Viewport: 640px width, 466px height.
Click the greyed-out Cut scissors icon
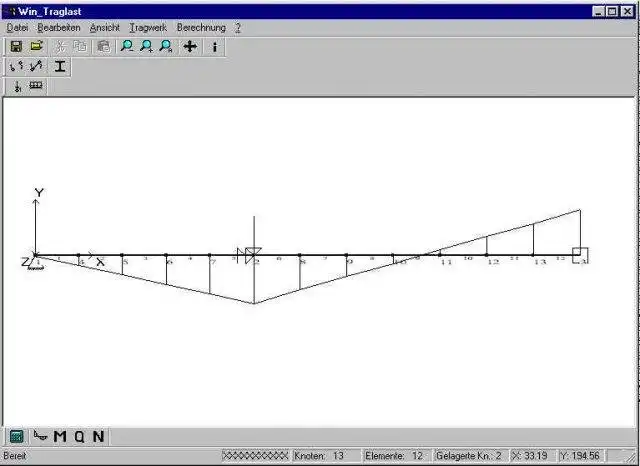pyautogui.click(x=60, y=47)
